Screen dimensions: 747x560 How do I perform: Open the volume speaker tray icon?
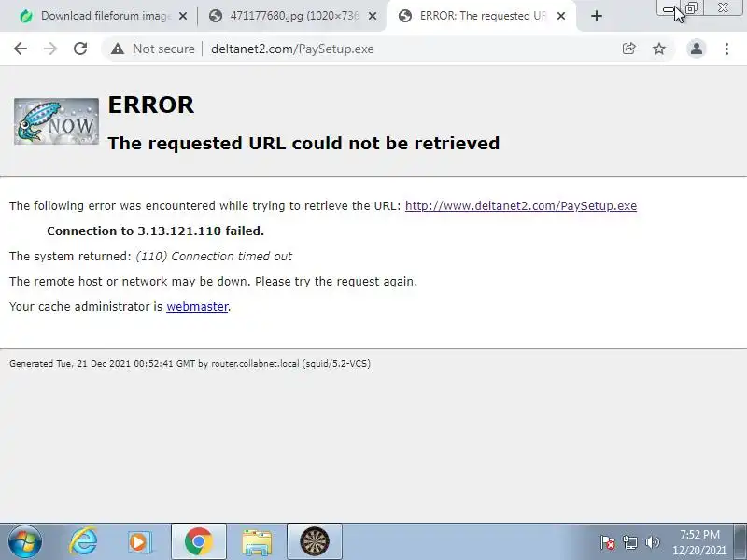point(652,542)
